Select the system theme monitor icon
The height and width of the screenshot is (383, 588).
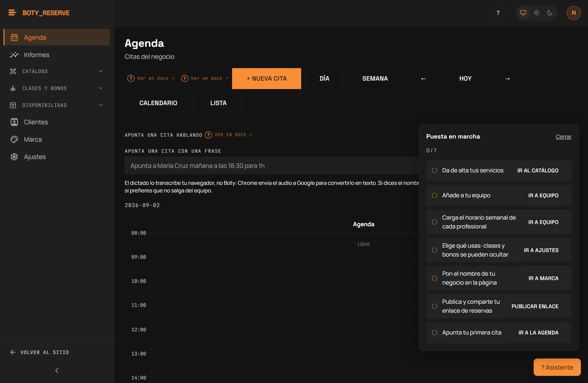click(x=523, y=13)
